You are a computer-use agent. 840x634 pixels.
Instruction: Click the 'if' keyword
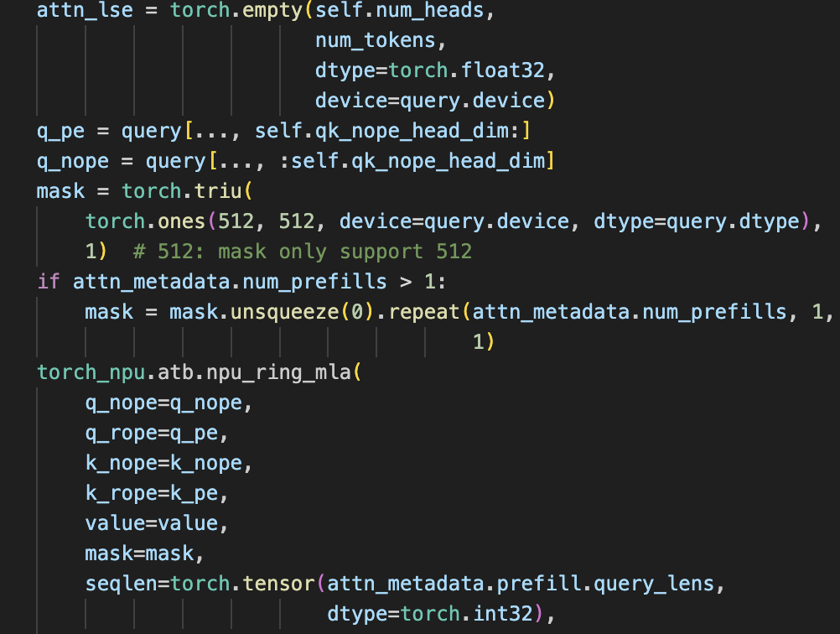tap(49, 282)
